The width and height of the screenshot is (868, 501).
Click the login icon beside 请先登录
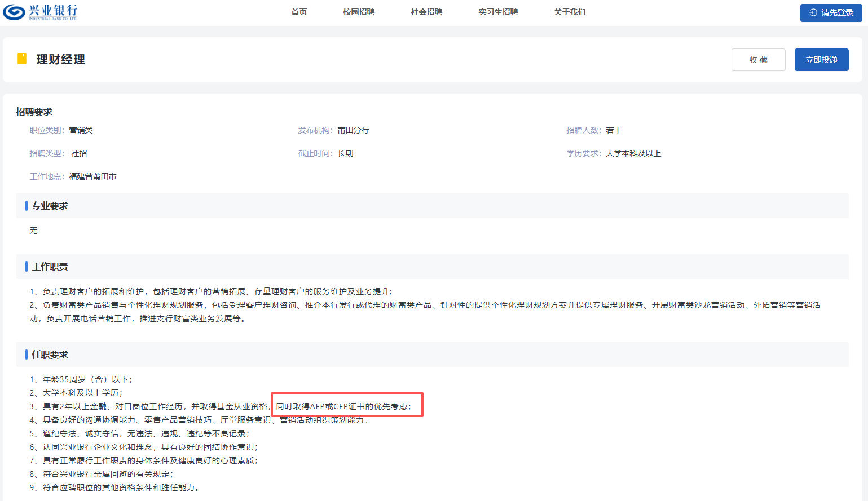(813, 12)
